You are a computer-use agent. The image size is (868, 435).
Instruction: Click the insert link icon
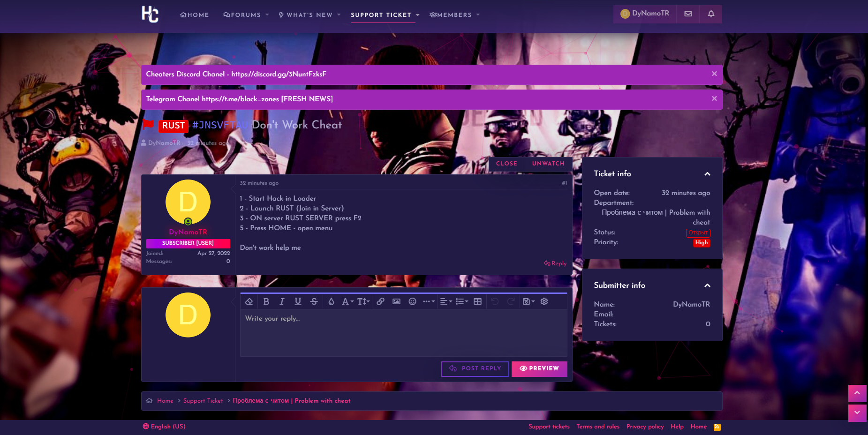pyautogui.click(x=380, y=301)
